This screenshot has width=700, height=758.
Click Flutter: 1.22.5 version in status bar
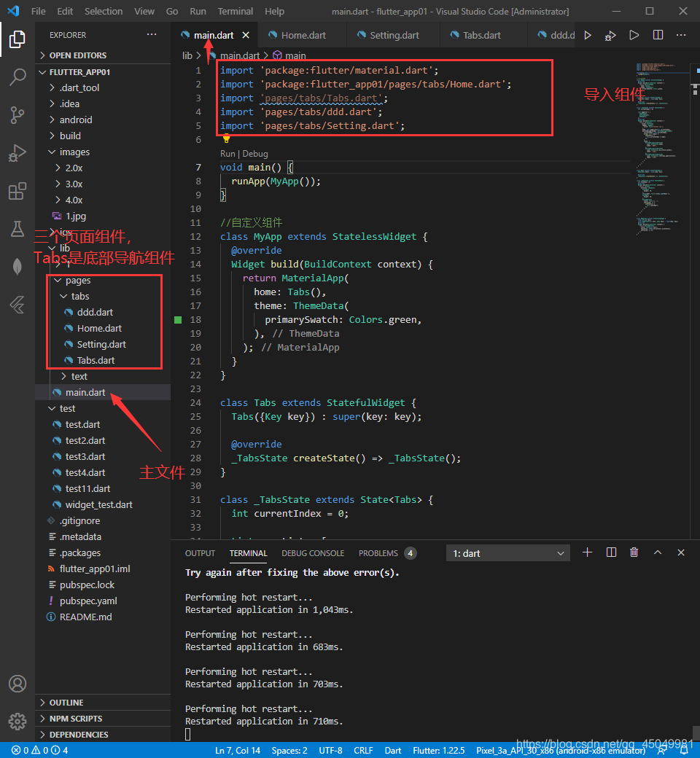[x=439, y=750]
